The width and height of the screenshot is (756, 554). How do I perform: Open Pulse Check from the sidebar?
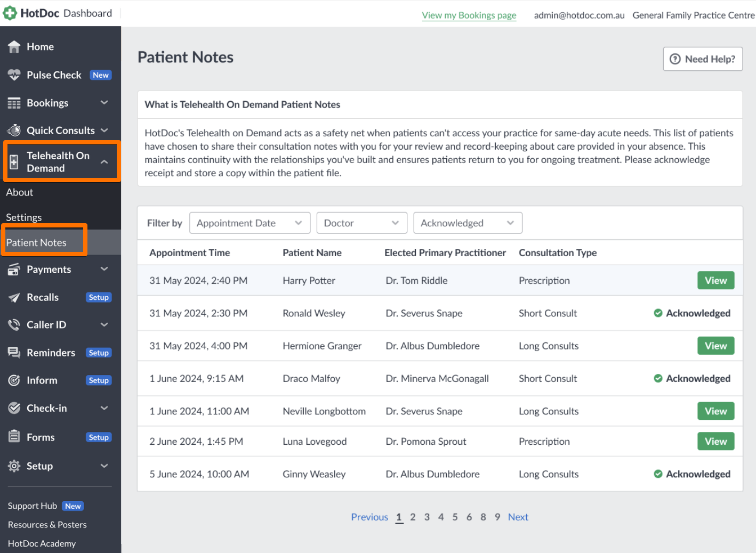click(x=53, y=75)
